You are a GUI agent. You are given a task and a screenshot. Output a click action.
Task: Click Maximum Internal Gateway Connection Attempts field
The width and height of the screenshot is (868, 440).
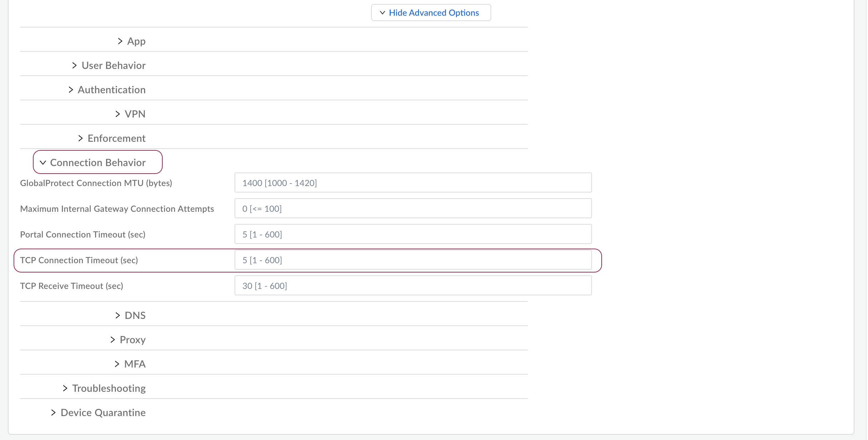coord(413,209)
